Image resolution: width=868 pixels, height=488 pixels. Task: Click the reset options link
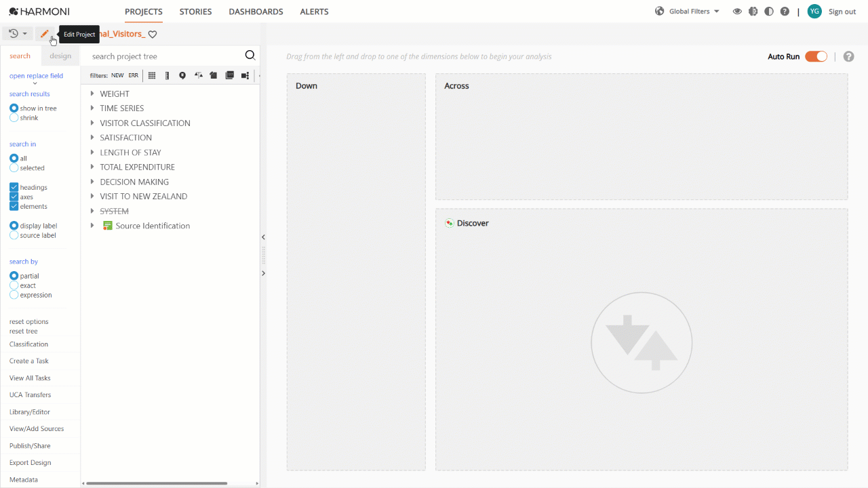tap(29, 322)
